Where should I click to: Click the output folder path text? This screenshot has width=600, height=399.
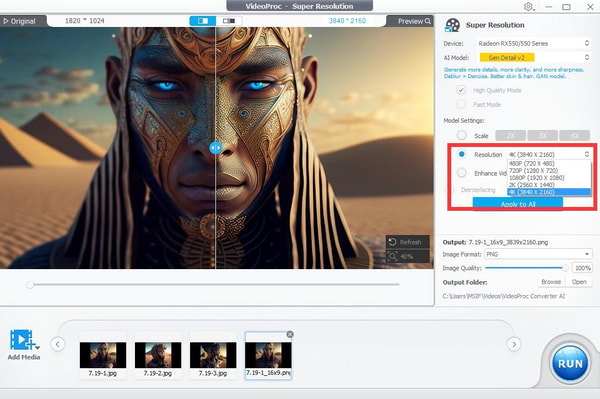(x=504, y=296)
